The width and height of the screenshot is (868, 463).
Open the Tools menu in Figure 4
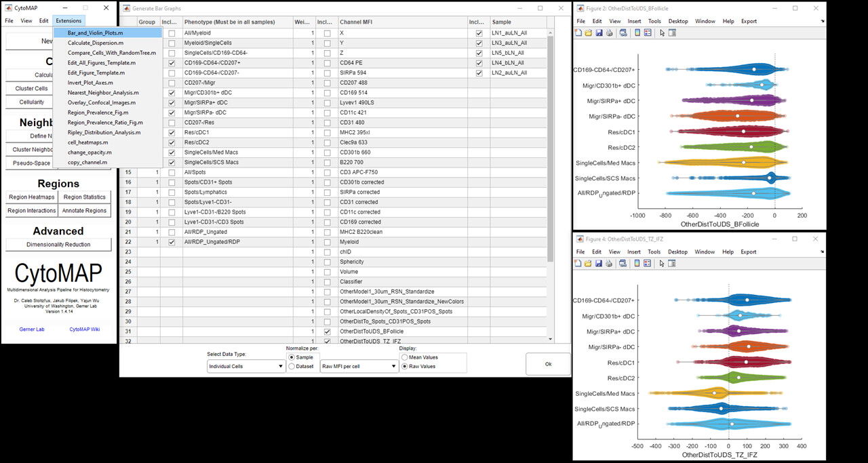(654, 251)
